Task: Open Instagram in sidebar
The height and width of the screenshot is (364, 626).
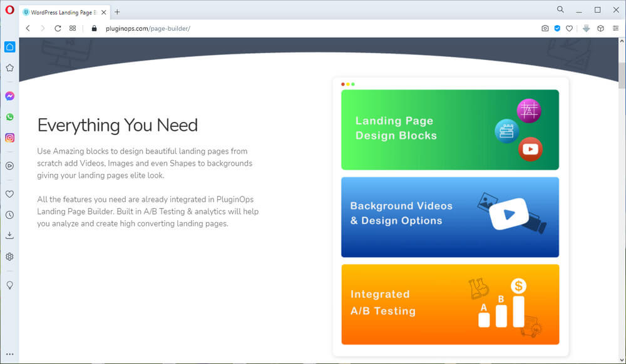Action: (9, 138)
